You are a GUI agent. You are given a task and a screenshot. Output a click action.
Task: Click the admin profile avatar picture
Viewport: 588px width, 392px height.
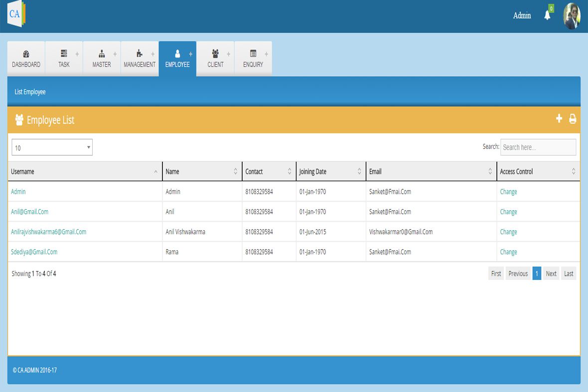pyautogui.click(x=572, y=16)
